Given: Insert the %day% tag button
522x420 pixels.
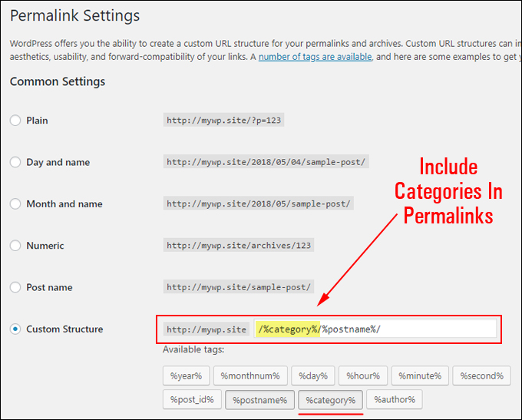Looking at the screenshot, I should point(313,375).
